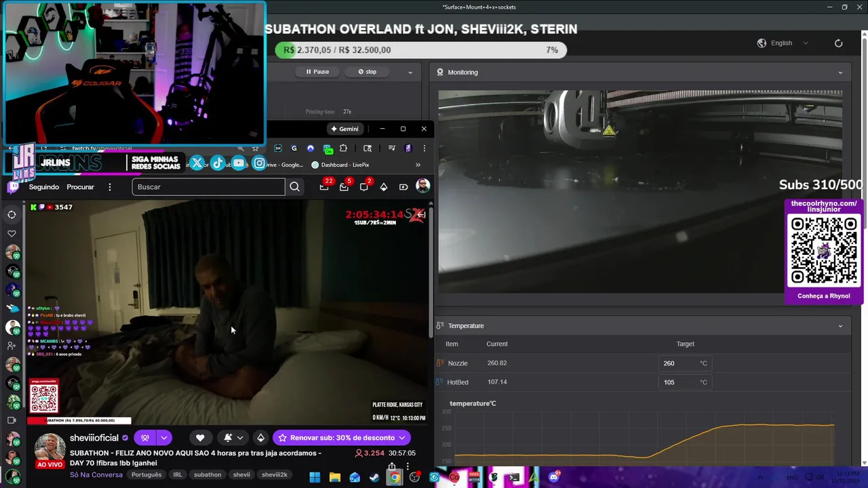Click the Pause print button
868x488 pixels.
click(x=317, y=72)
